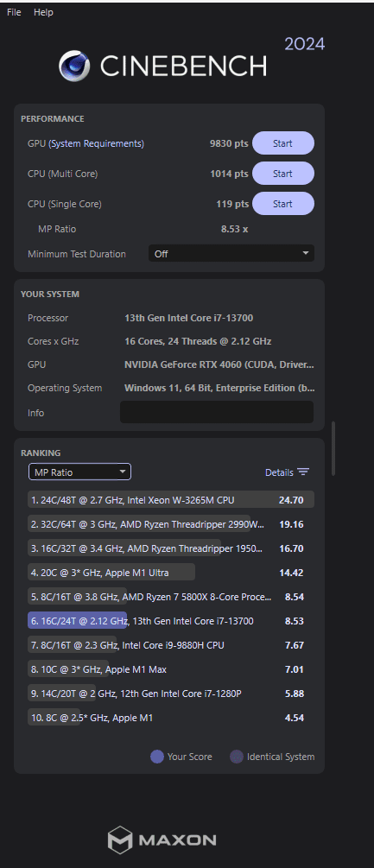Click the 16 Cores, 24 Threads value

pyautogui.click(x=198, y=341)
